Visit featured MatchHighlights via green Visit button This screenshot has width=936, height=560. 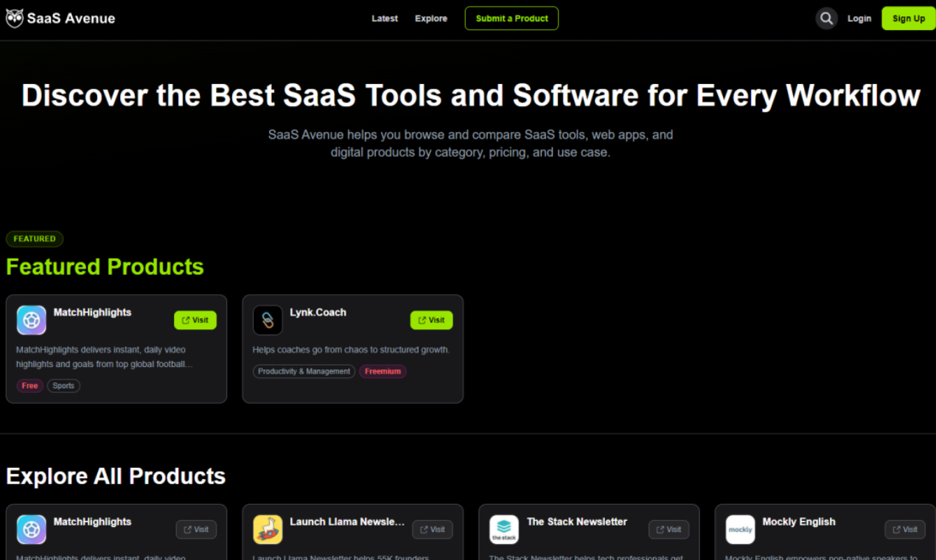point(195,321)
